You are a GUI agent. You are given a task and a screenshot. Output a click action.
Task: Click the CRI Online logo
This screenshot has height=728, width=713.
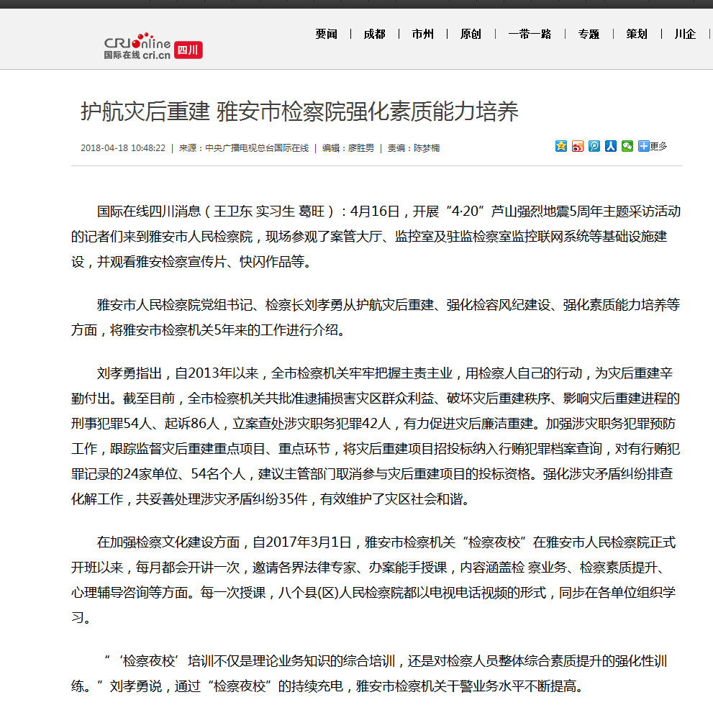click(137, 46)
